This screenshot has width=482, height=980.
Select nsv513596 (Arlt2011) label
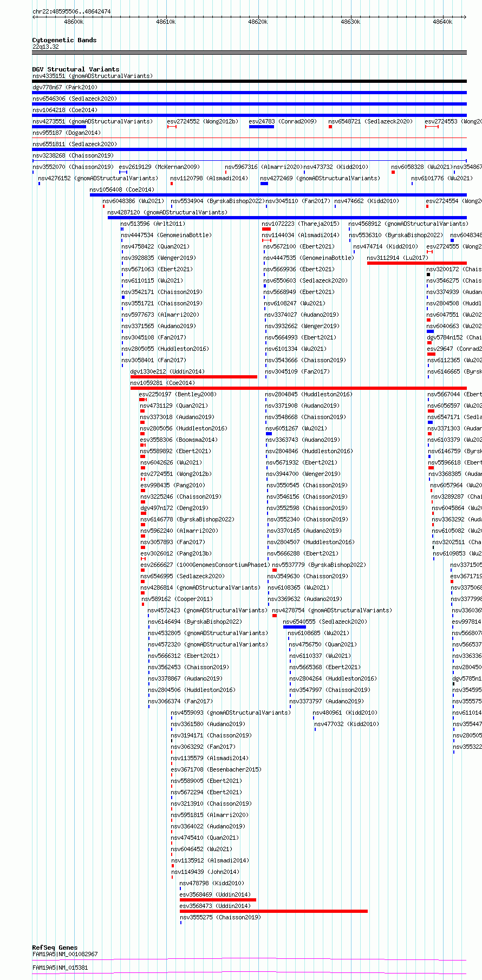point(153,224)
